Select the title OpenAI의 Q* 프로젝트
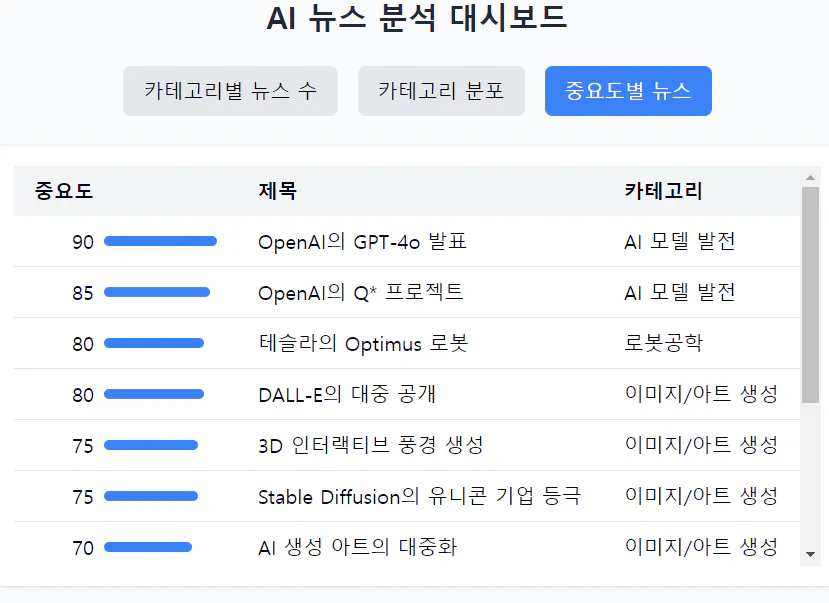 361,292
